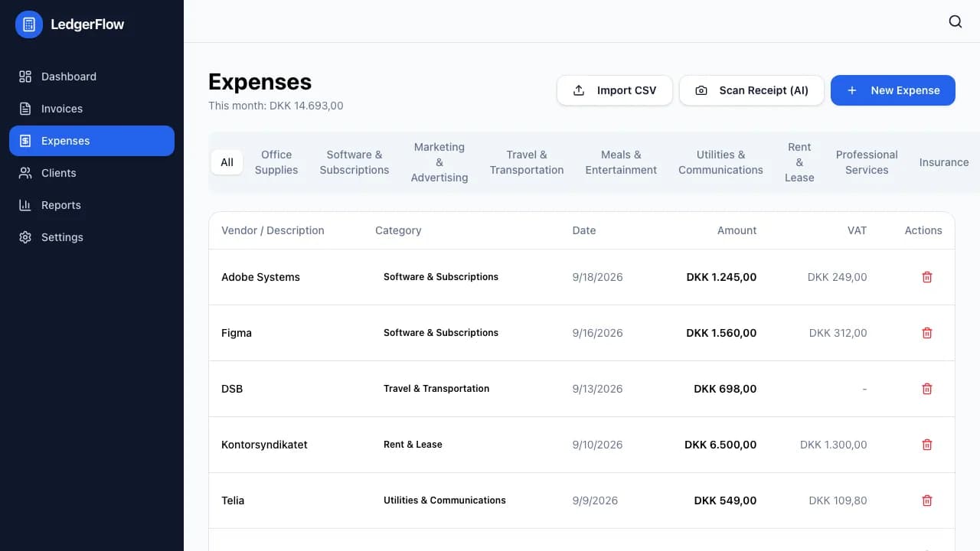Click the amount DKK 698,00
The width and height of the screenshot is (980, 551).
click(725, 389)
